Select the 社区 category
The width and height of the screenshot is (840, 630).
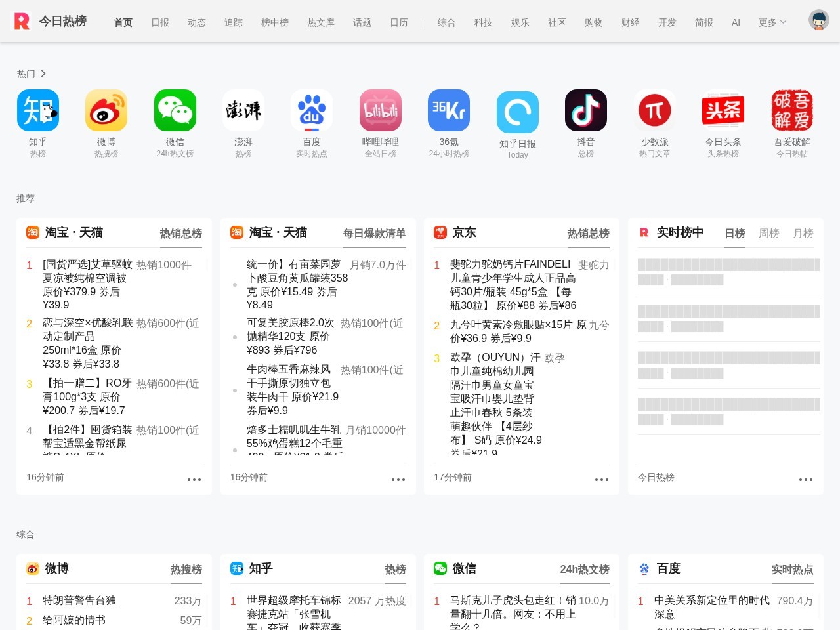point(557,22)
